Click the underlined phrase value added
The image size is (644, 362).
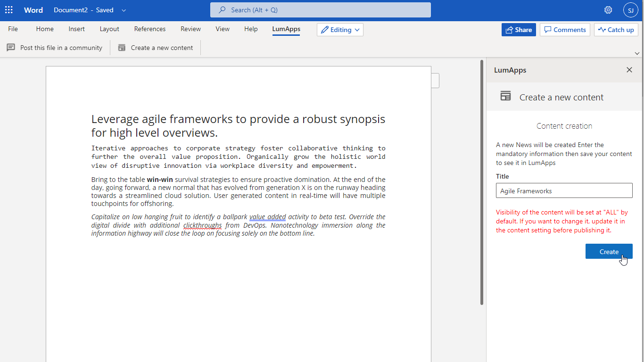click(x=267, y=217)
